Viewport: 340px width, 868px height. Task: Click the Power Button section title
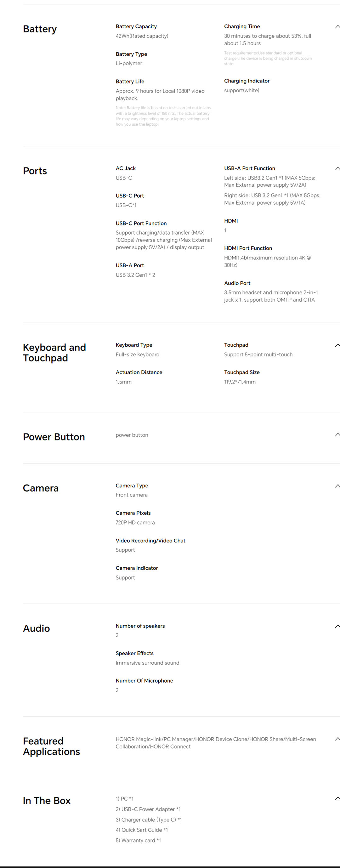click(54, 437)
